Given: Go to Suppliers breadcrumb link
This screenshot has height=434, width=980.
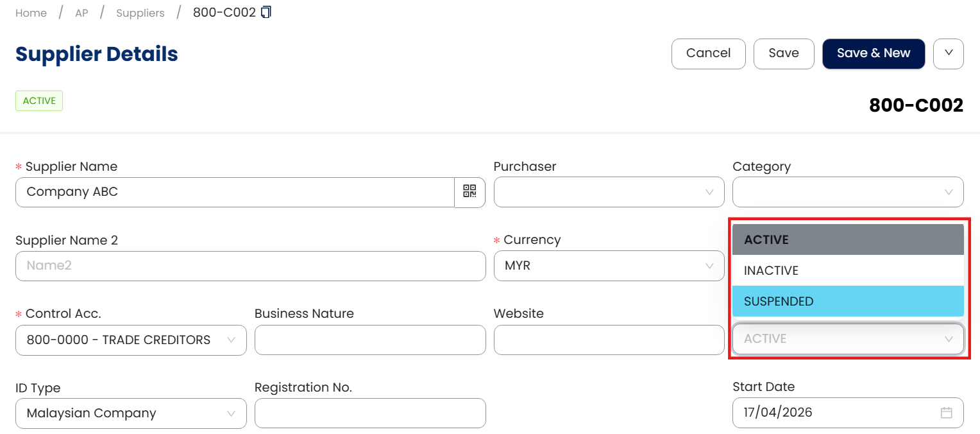Looking at the screenshot, I should pyautogui.click(x=140, y=13).
